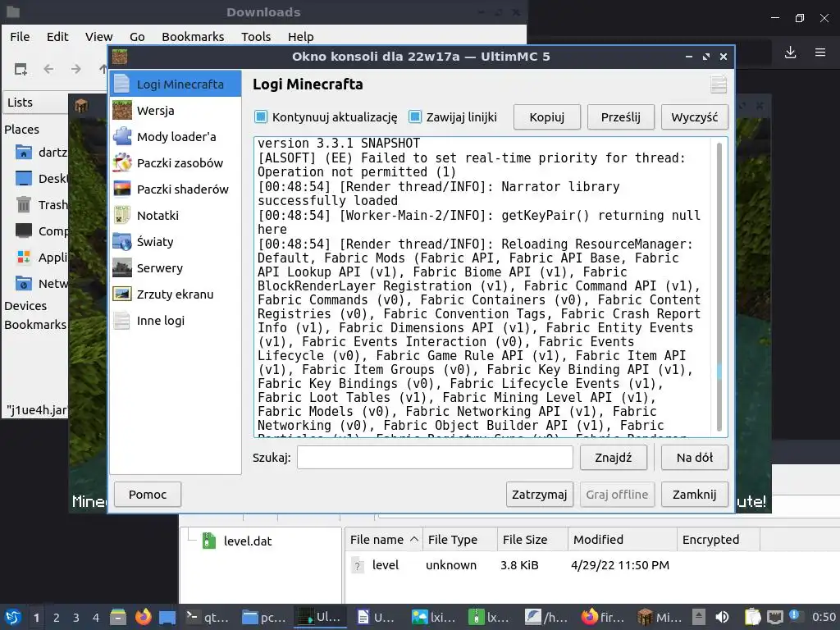This screenshot has height=630, width=840.
Task: Go forward in Downloads file manager
Action: point(76,69)
